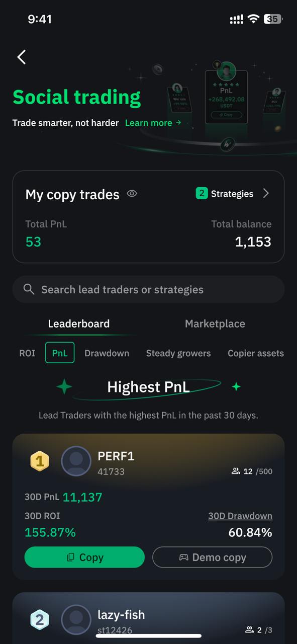Tap the rank 1 gold badge
Viewport: 297px width, 644px height.
tap(40, 461)
